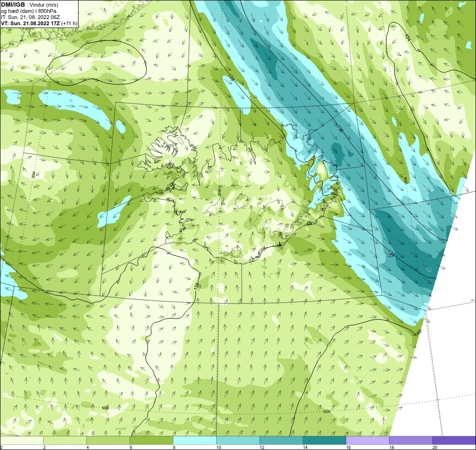
Task: Click the legend scale value 10
Action: point(218,447)
